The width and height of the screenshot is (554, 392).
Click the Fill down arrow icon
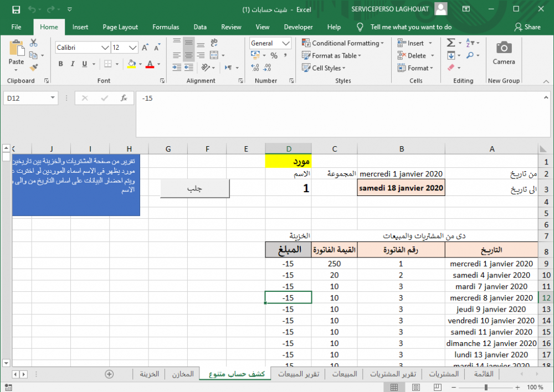click(x=451, y=55)
